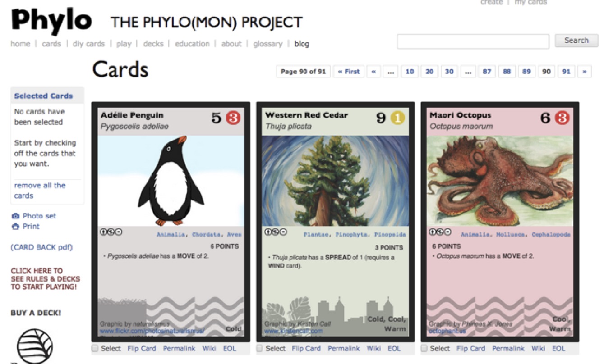Jump back using the « pagination arrow
Viewport: 604px width, 364px height.
pos(373,72)
